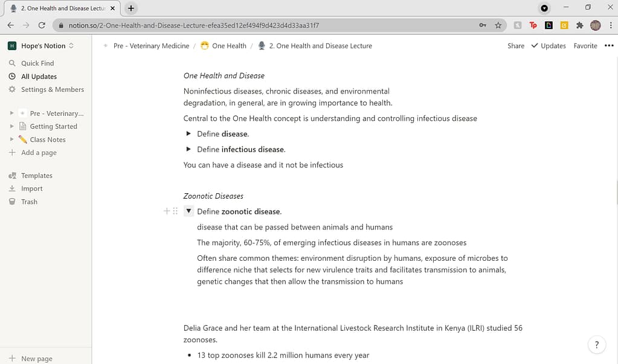The height and width of the screenshot is (364, 618).
Task: Open Templates from sidebar
Action: [36, 176]
